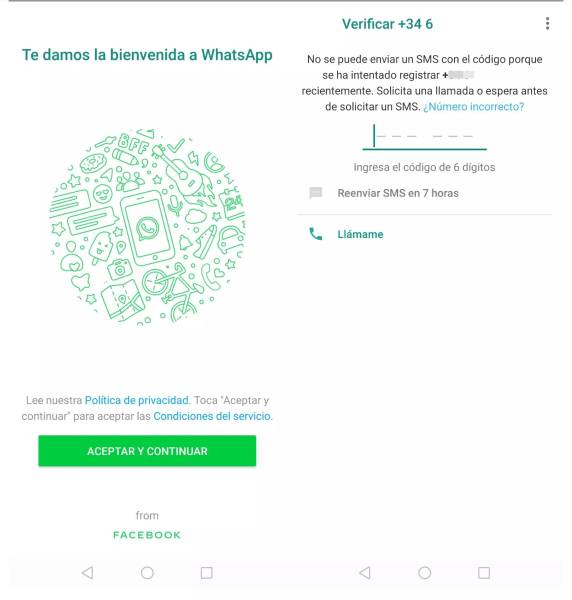Click the WhatsApp doodle circle illustration
The image size is (572, 600).
(x=147, y=227)
